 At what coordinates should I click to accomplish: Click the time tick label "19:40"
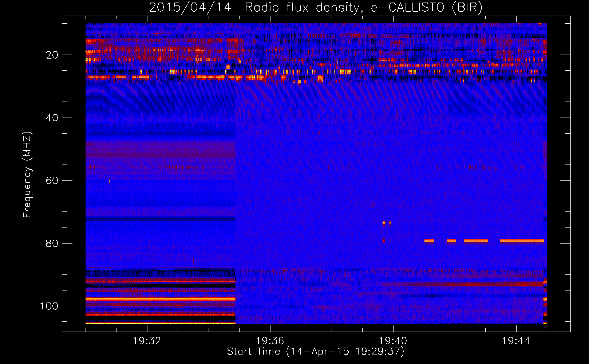[x=393, y=341]
